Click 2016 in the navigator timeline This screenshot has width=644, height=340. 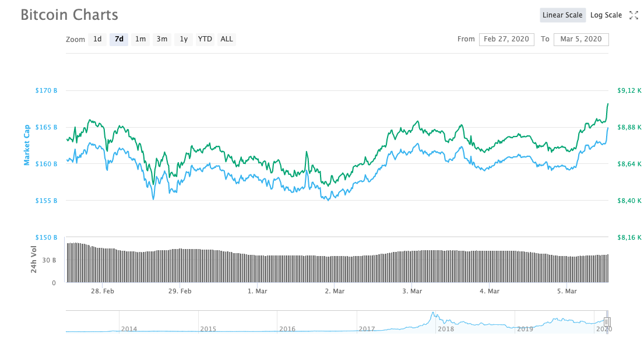[287, 329]
